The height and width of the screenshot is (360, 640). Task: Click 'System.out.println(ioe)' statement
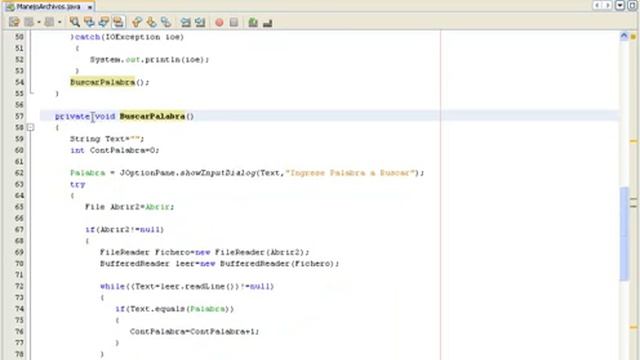click(x=149, y=60)
